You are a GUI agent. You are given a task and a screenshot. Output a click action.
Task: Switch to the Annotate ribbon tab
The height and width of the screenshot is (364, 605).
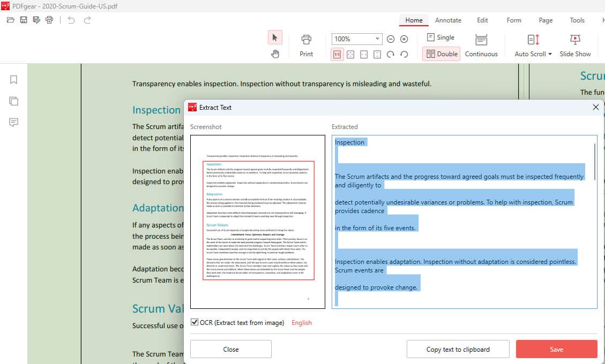click(x=448, y=20)
